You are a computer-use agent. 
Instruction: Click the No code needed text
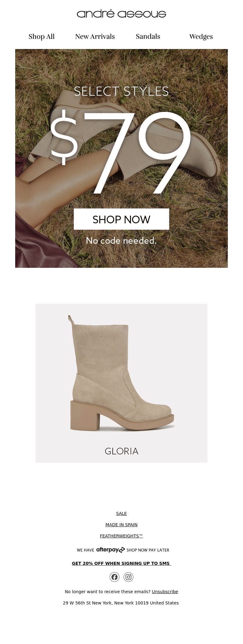(x=122, y=240)
